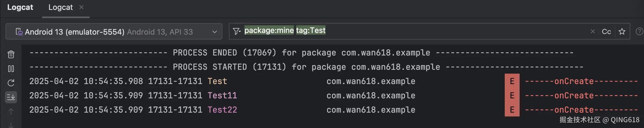Click the package:mine tag:Test filter field

[413, 31]
